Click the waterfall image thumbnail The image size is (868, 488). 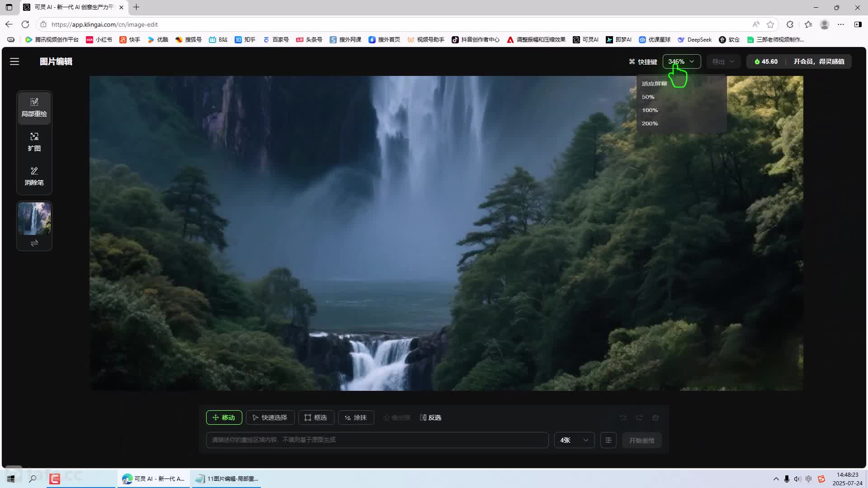[x=34, y=219]
